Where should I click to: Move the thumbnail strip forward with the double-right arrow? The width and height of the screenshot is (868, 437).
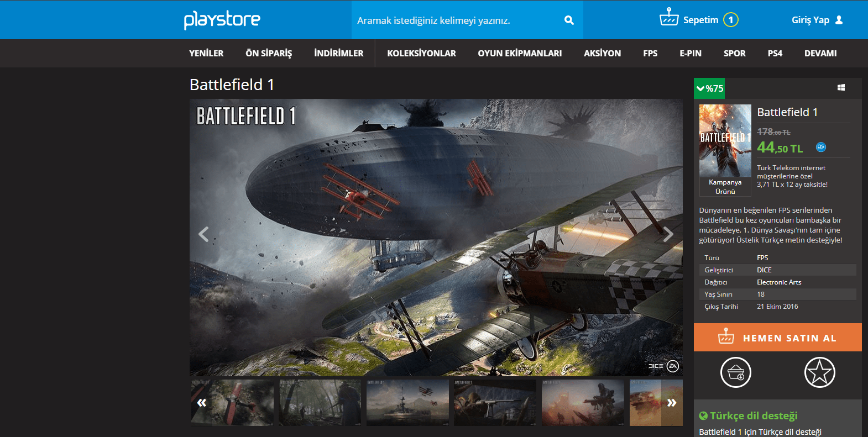tap(672, 403)
